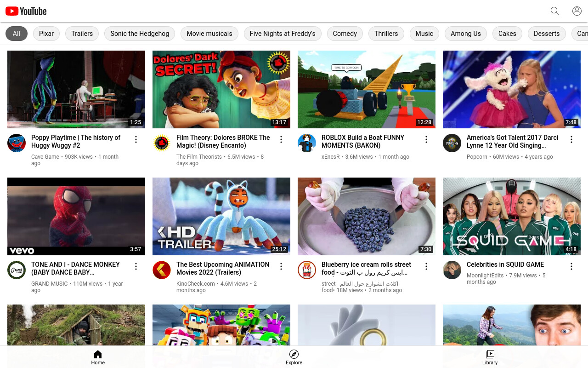
Task: Play the HD Trailer 25:12 thumbnail
Action: 221,216
